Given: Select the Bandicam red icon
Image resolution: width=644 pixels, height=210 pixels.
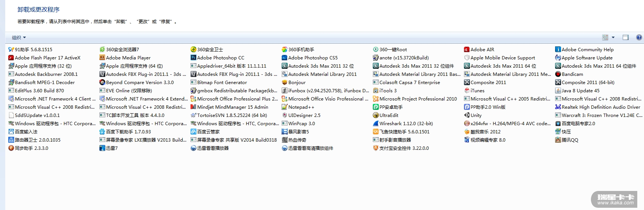Looking at the screenshot, I should coord(558,74).
